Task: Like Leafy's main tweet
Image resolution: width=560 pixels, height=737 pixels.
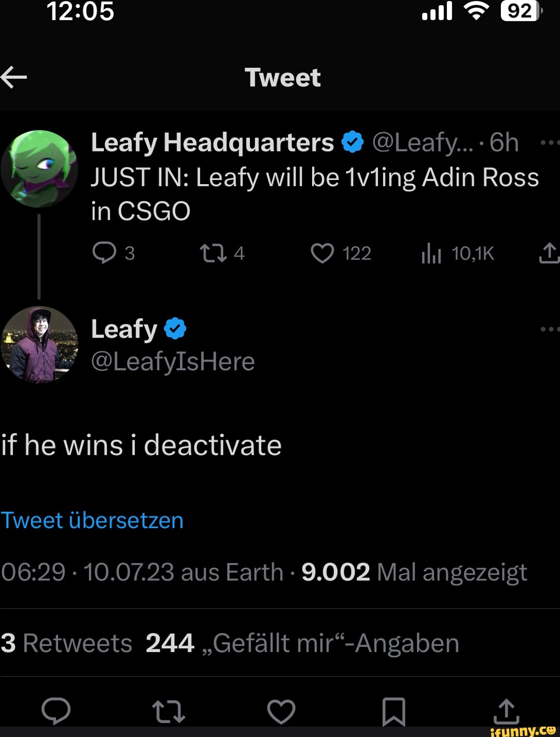Action: pos(281,711)
